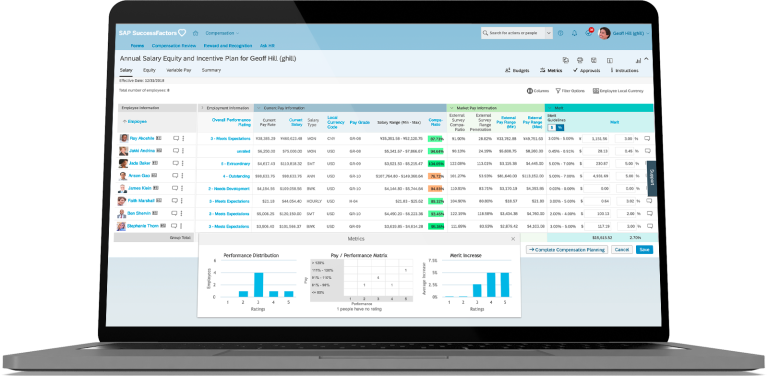Switch merit guidelines to percent
The height and width of the screenshot is (376, 768).
(559, 127)
